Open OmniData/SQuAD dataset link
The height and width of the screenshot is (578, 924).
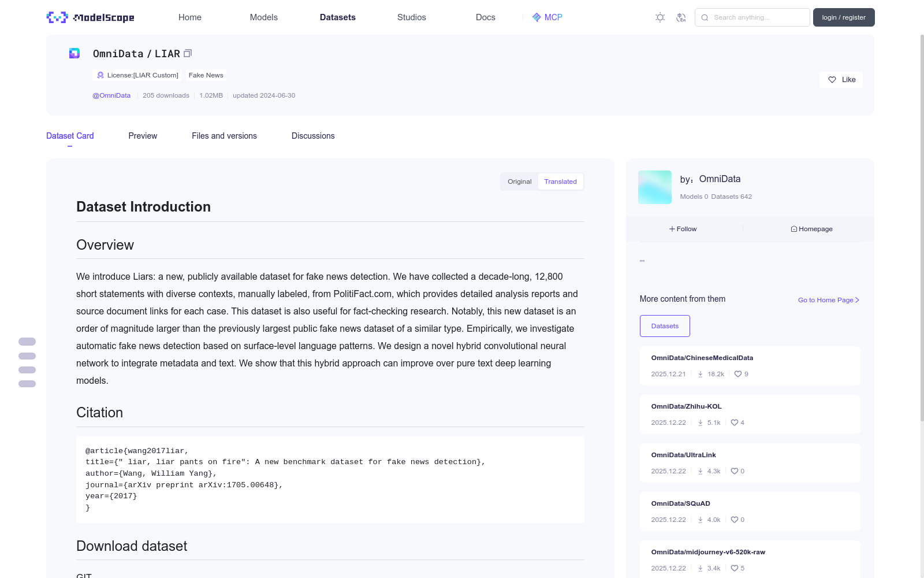(681, 503)
